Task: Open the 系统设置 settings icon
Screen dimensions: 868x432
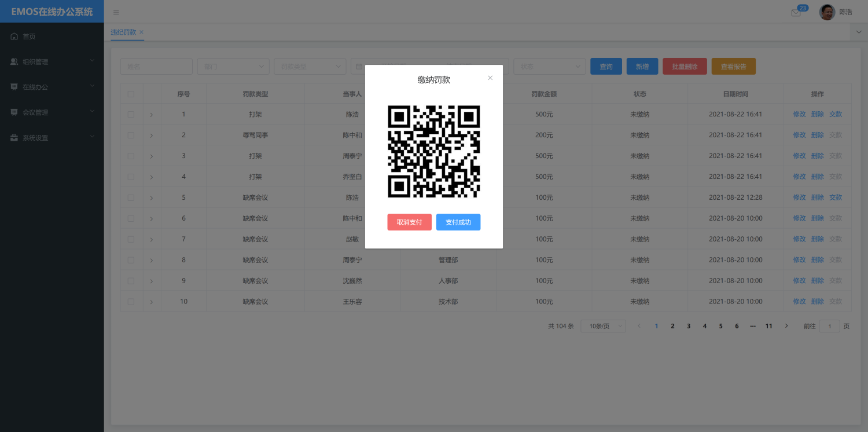Action: click(x=14, y=137)
